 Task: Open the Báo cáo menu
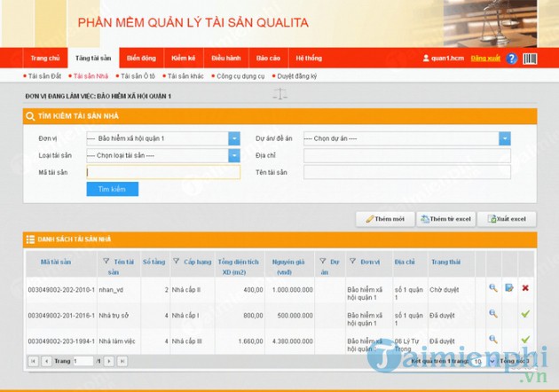268,58
